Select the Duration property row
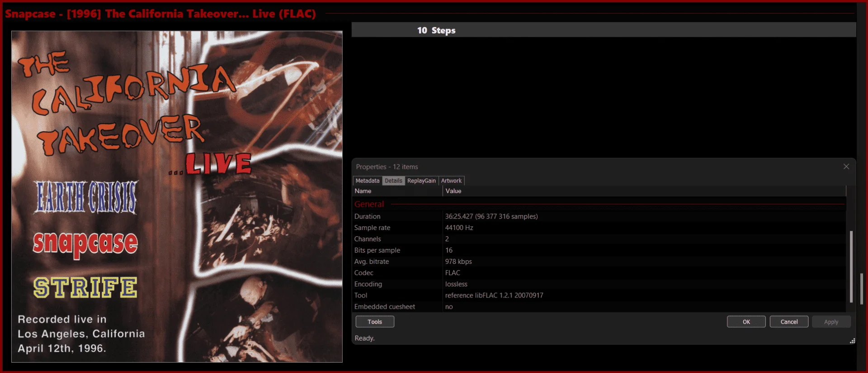868x373 pixels. 599,216
